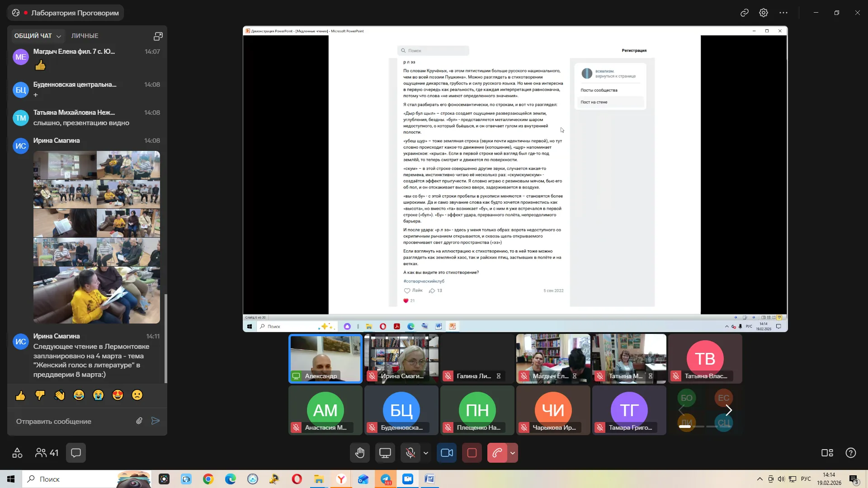Show hidden system tray icons
Screen dimensions: 868x488
point(759,479)
